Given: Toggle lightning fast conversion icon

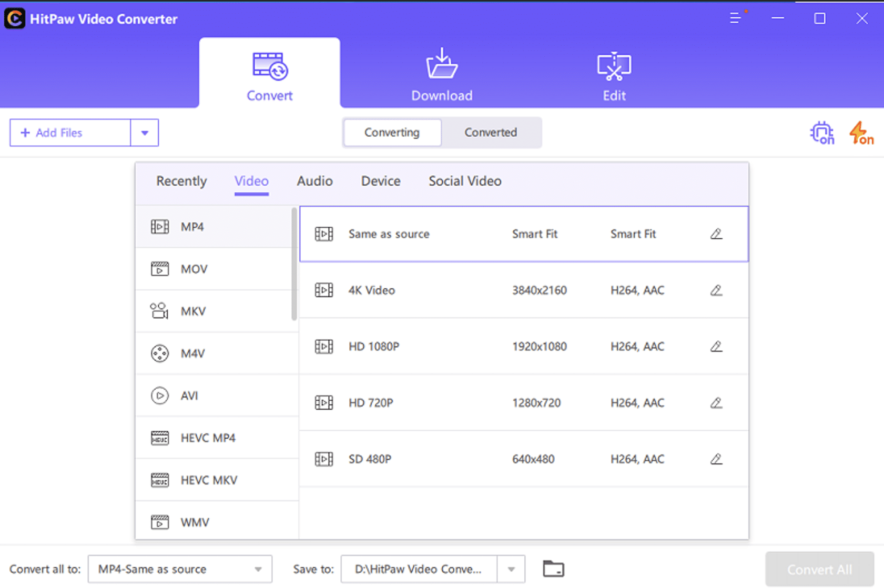Looking at the screenshot, I should tap(861, 133).
